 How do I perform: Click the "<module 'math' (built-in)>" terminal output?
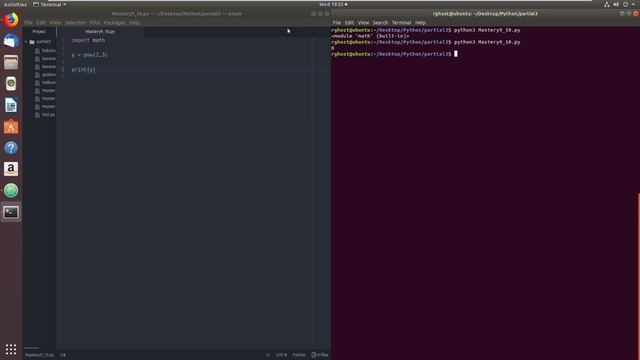(370, 36)
